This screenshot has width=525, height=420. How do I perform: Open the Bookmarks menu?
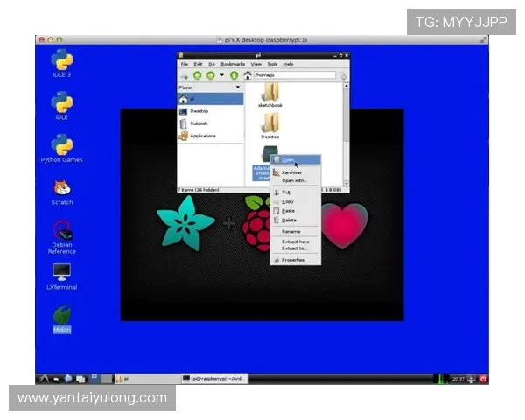tap(233, 64)
